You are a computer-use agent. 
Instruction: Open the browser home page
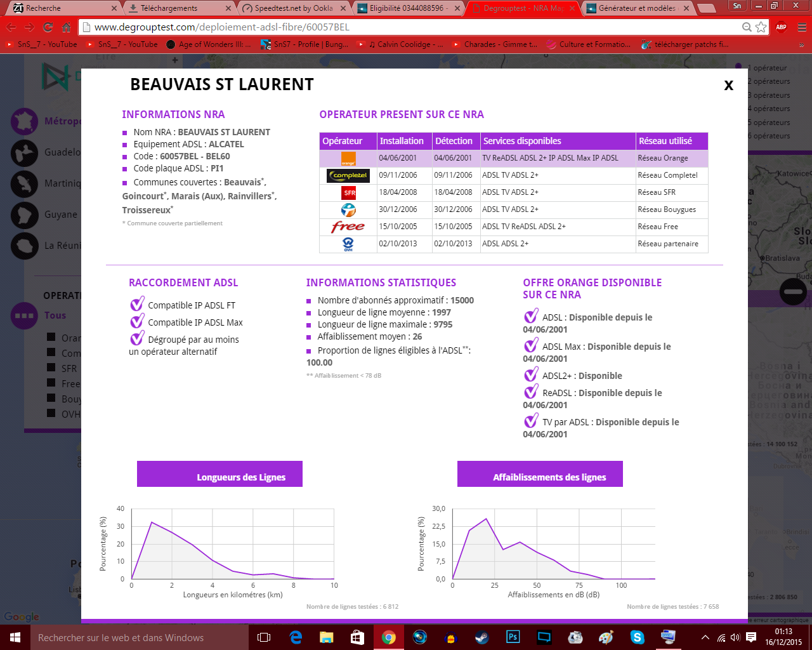point(67,27)
